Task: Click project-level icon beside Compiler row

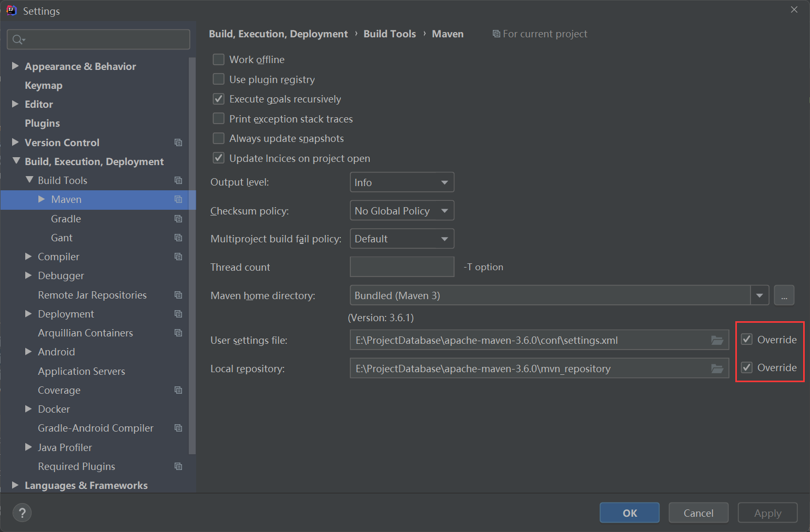Action: click(x=178, y=257)
